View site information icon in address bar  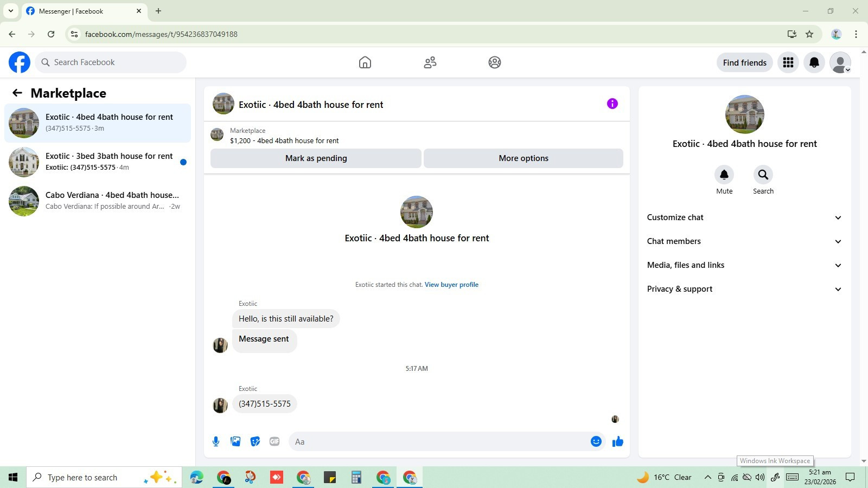click(74, 34)
